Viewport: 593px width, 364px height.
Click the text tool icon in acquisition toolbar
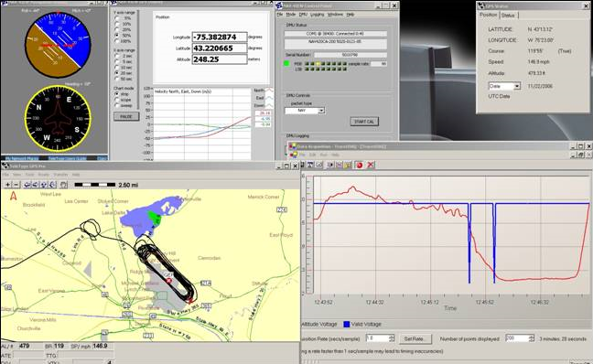(x=310, y=165)
